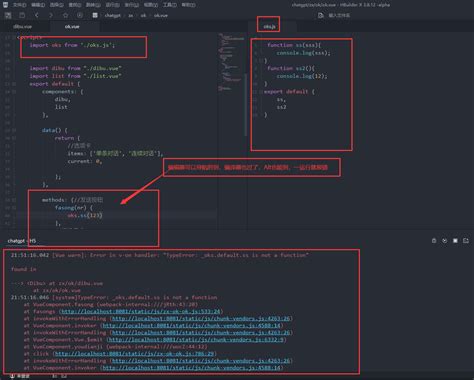Collapse the data() function fold marker
474x380 pixels.
[x=14, y=130]
